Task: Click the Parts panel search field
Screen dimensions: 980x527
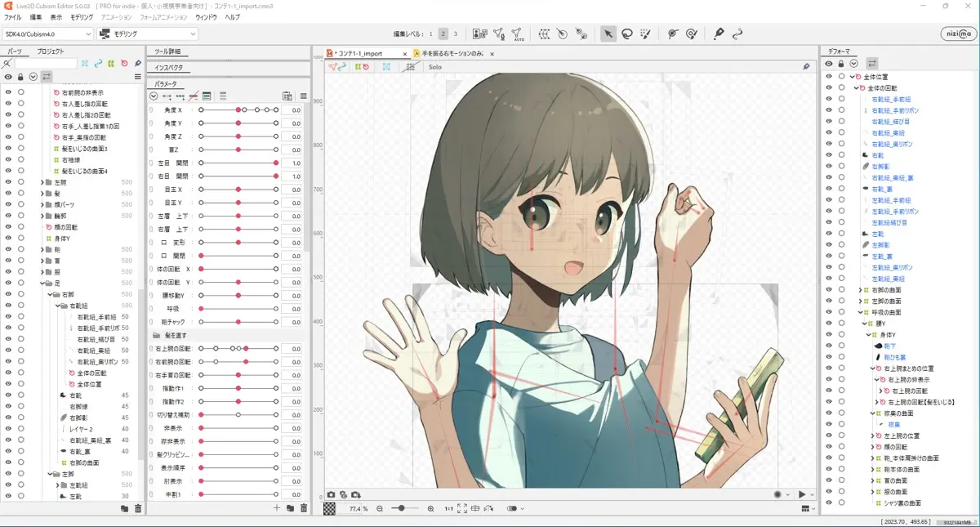Action: [x=46, y=64]
